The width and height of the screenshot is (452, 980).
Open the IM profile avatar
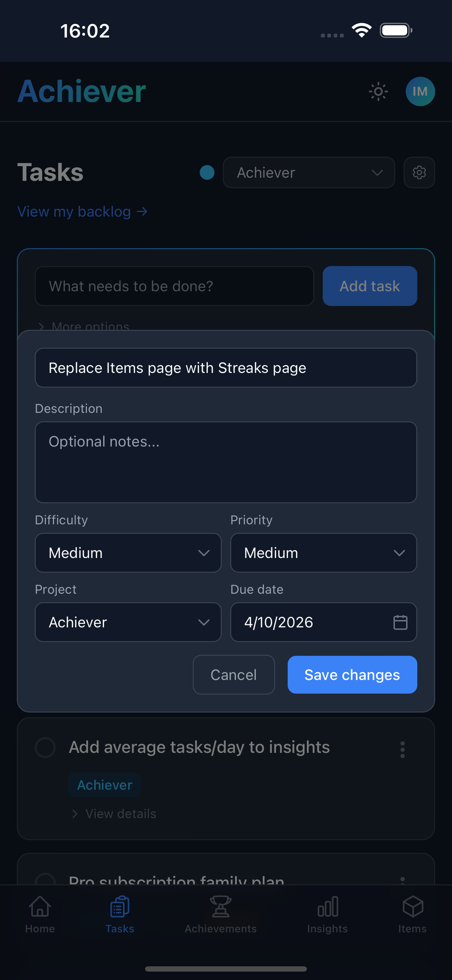420,91
